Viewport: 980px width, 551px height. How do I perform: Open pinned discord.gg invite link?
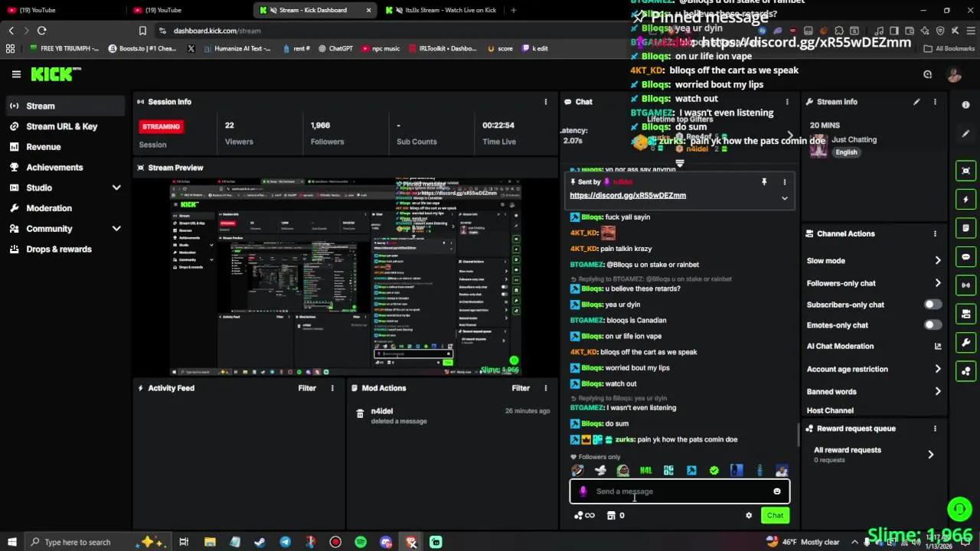[x=628, y=195]
